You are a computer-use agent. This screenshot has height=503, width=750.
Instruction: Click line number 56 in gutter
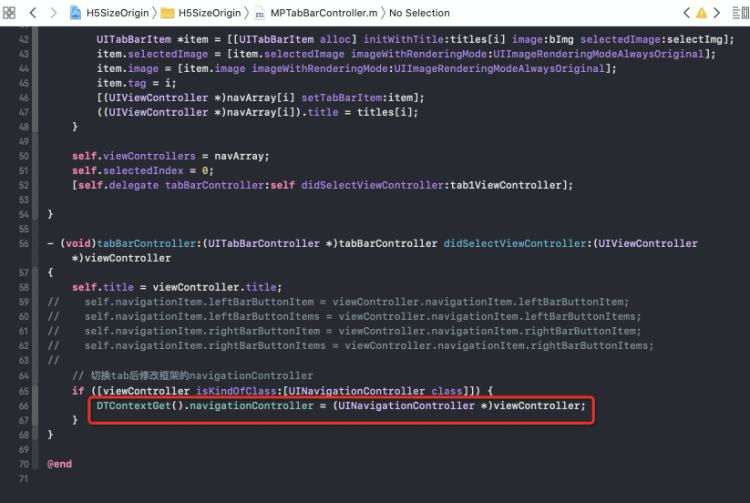(24, 243)
